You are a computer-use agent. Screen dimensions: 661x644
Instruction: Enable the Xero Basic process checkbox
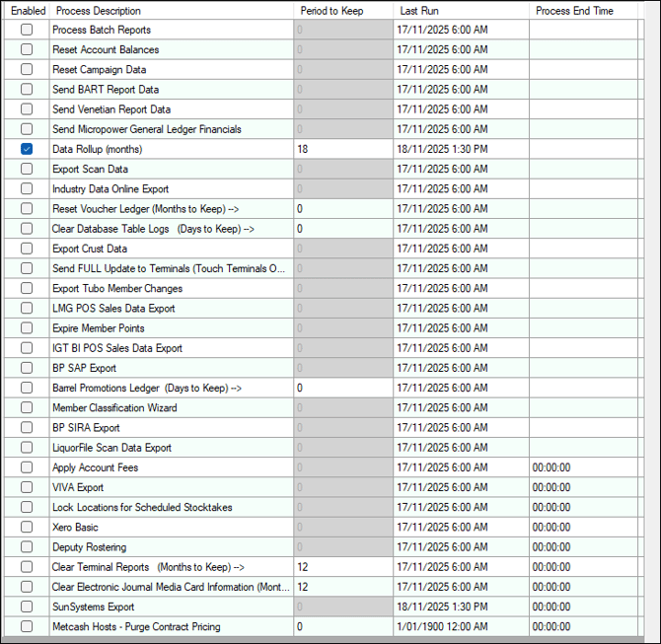pos(27,527)
